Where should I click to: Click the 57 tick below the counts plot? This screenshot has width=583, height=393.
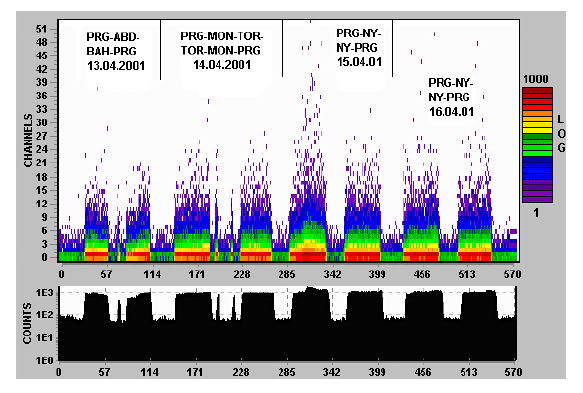coord(105,372)
